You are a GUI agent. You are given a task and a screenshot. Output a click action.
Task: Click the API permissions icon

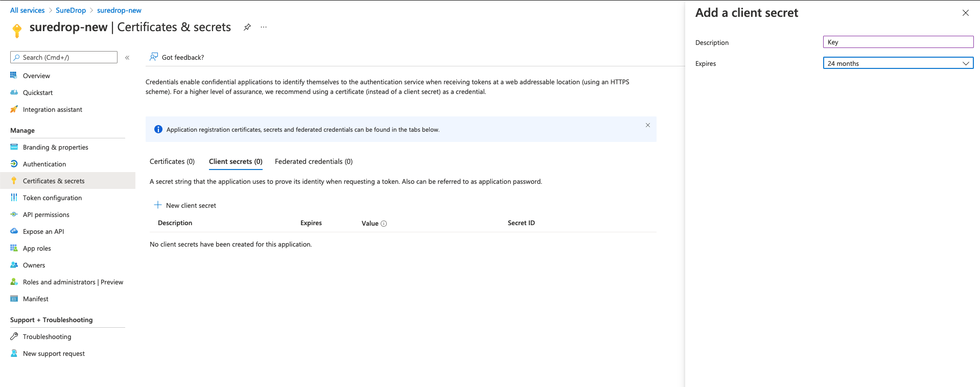pyautogui.click(x=14, y=214)
